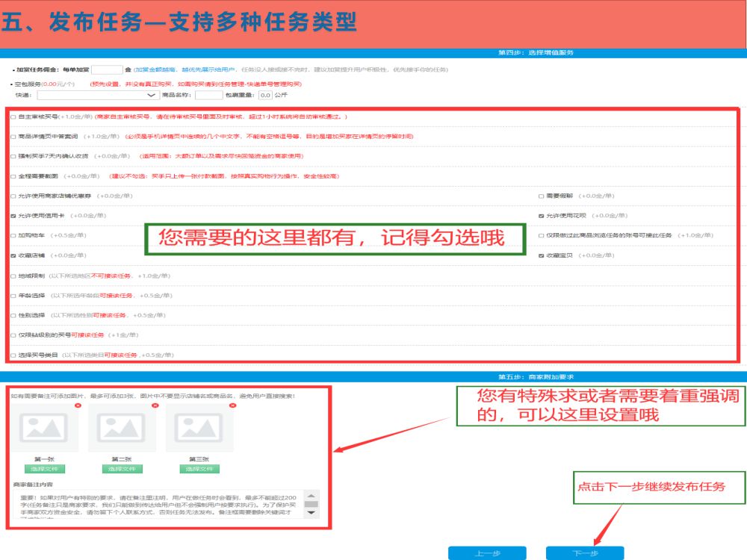The image size is (747, 560).
Task: Uncheck 允许使用信用卡 checkbox
Action: click(13, 216)
